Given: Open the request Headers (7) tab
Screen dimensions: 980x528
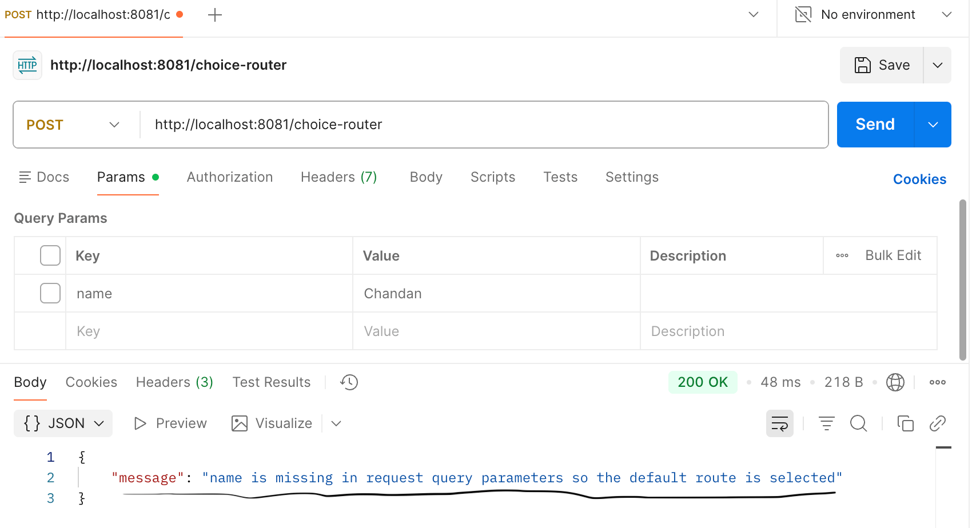Looking at the screenshot, I should [x=338, y=177].
